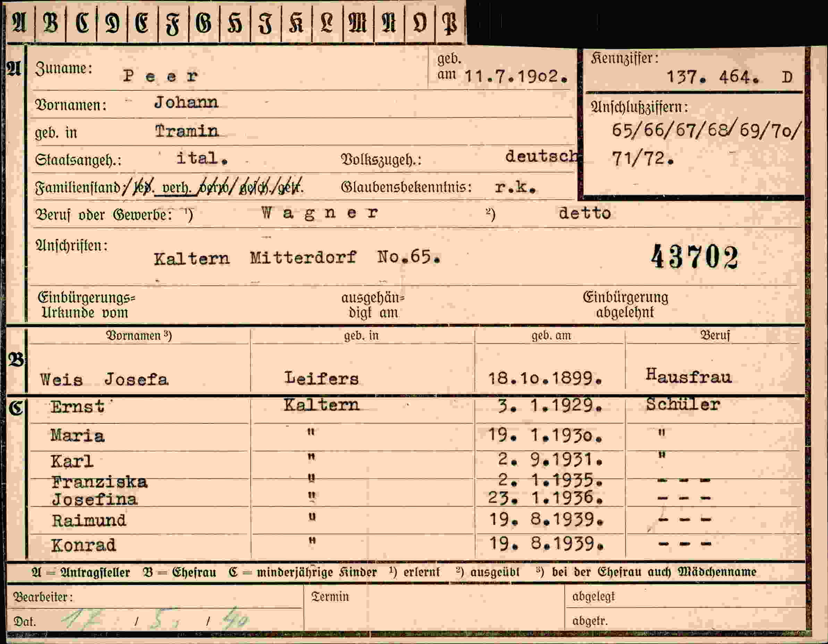This screenshot has width=828, height=644.
Task: Select the wife's birthplace 'Leifers'
Action: pos(321,378)
